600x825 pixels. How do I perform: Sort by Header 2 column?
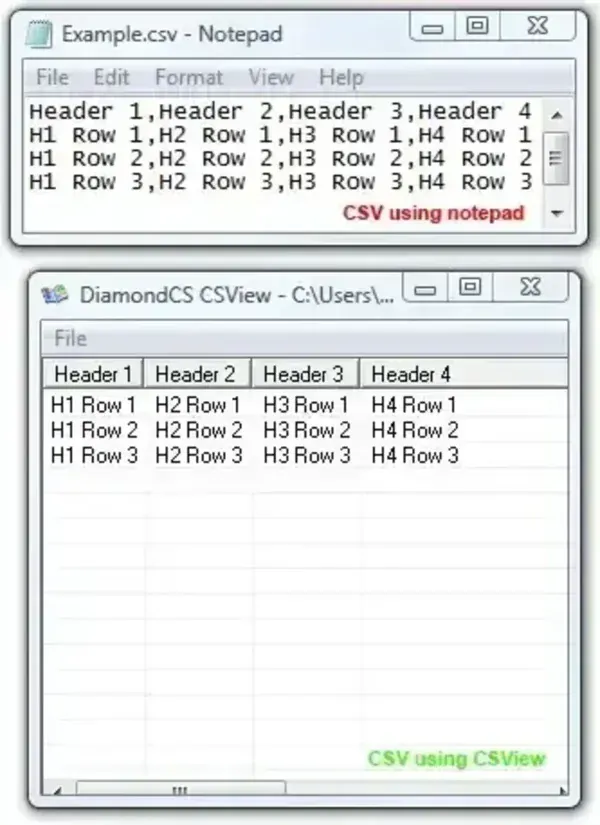click(x=197, y=374)
